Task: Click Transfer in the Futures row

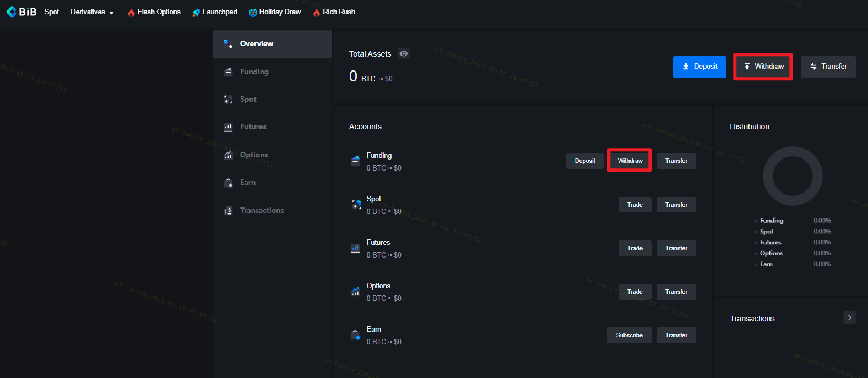Action: pos(676,248)
